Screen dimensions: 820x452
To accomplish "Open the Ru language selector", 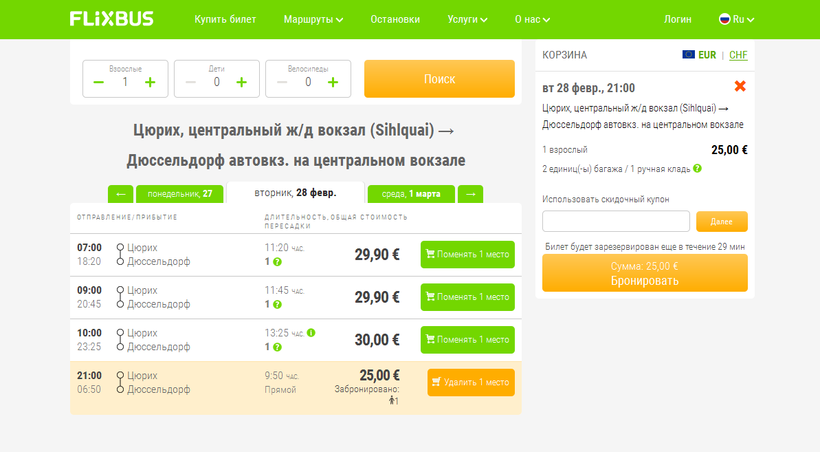I will [737, 19].
